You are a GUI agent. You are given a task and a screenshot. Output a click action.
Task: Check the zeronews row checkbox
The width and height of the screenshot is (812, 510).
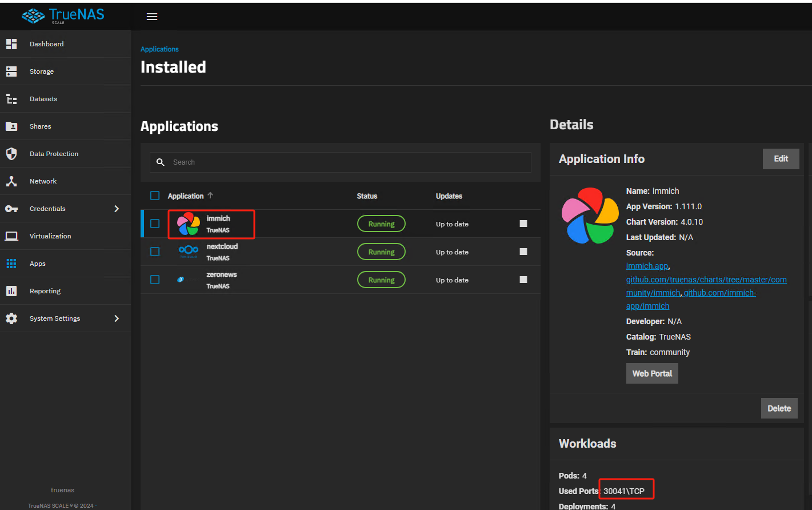[155, 280]
